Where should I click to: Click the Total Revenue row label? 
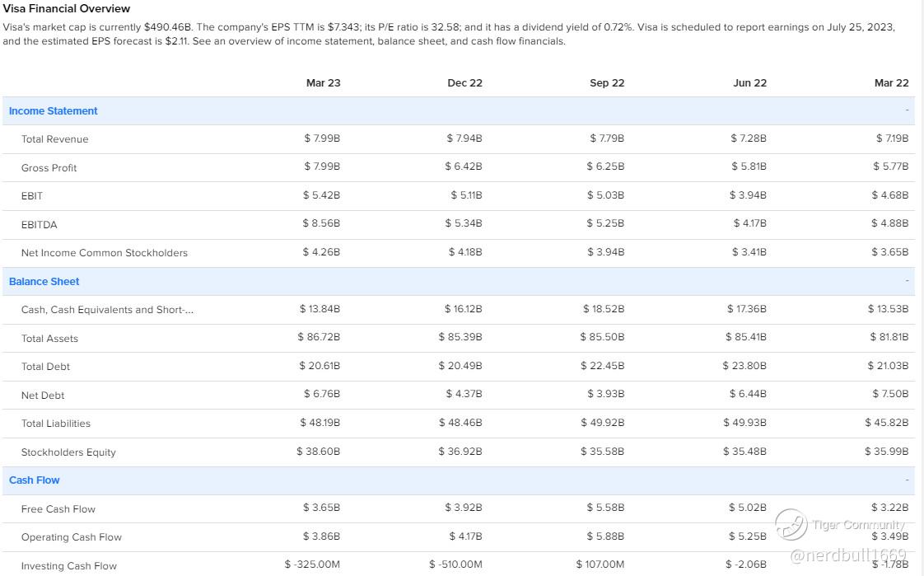click(55, 139)
